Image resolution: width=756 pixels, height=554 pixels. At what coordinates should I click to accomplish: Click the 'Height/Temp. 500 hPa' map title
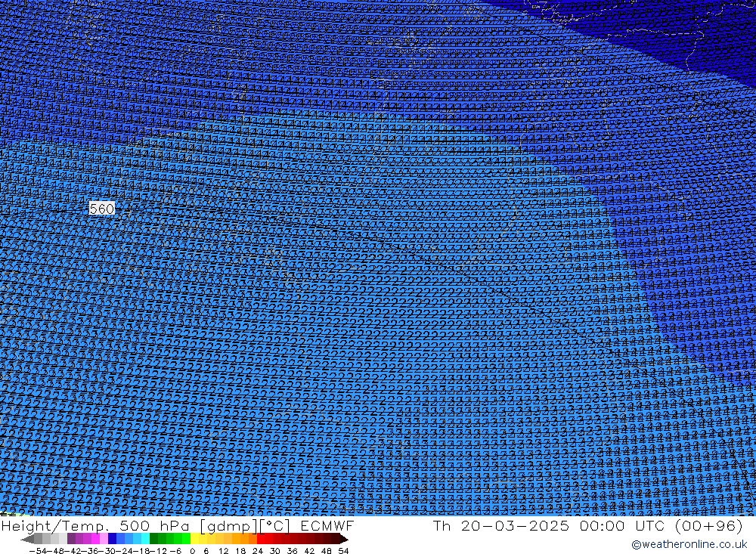[x=95, y=525]
